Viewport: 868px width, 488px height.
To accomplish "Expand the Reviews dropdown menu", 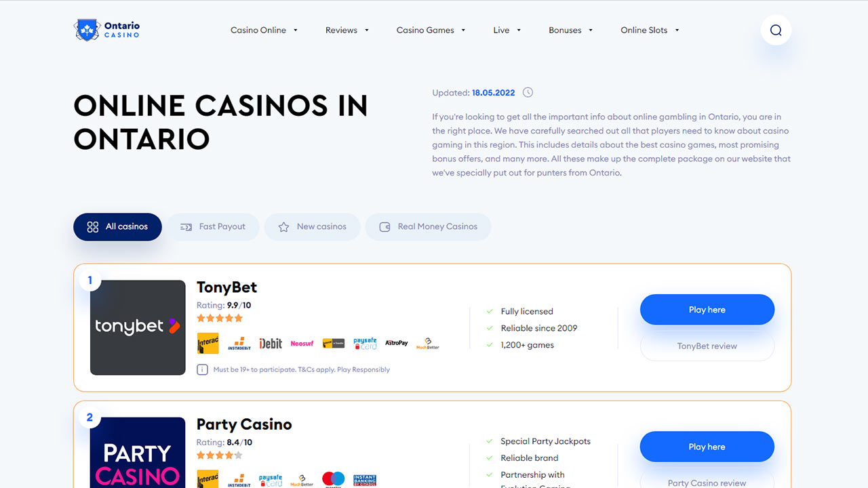I will (347, 30).
